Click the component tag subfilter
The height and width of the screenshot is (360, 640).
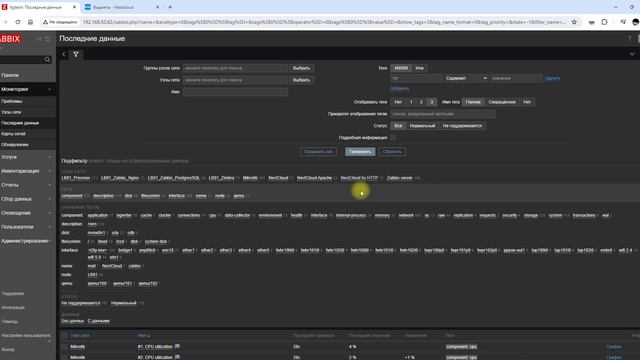coord(72,196)
